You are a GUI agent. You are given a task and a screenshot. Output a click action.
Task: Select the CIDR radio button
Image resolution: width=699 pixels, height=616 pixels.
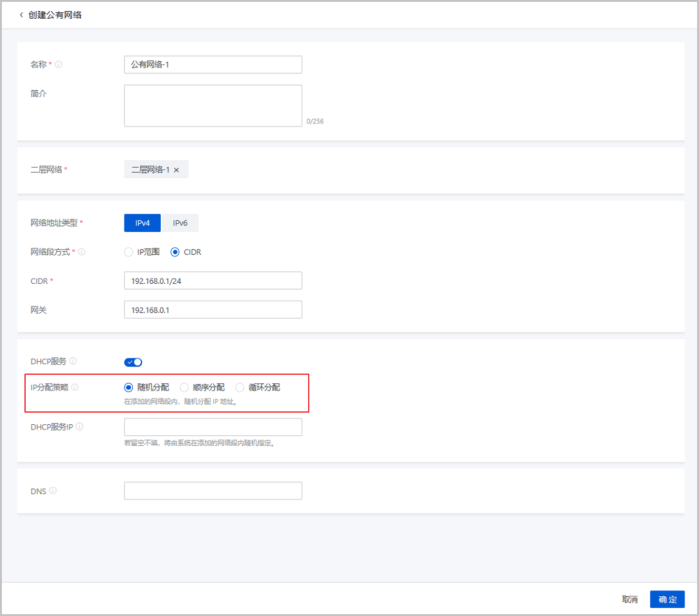175,252
